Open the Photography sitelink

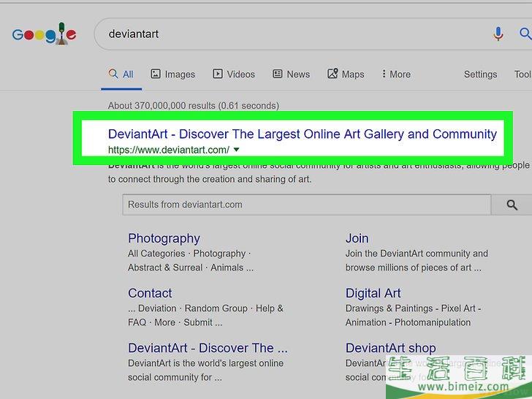(164, 238)
